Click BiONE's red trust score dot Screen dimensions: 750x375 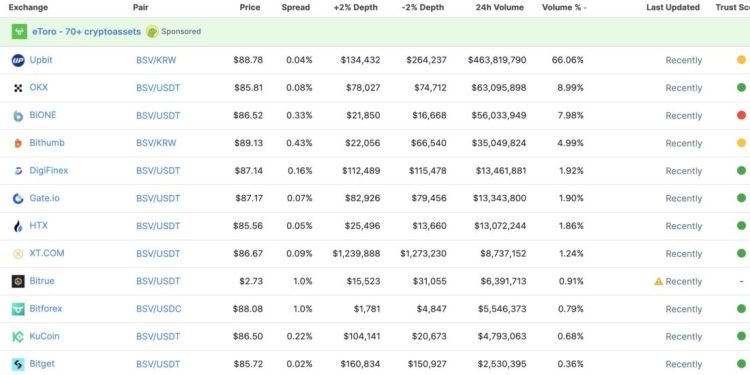click(x=741, y=115)
